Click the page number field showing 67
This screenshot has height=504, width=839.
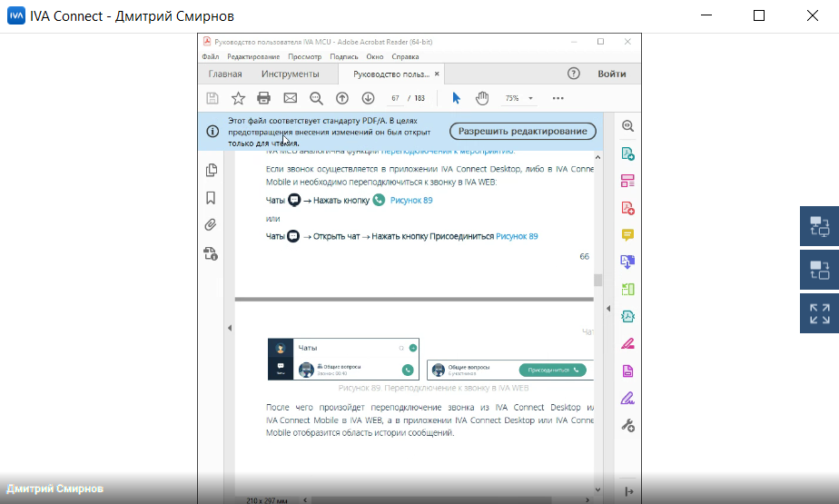[x=396, y=98]
